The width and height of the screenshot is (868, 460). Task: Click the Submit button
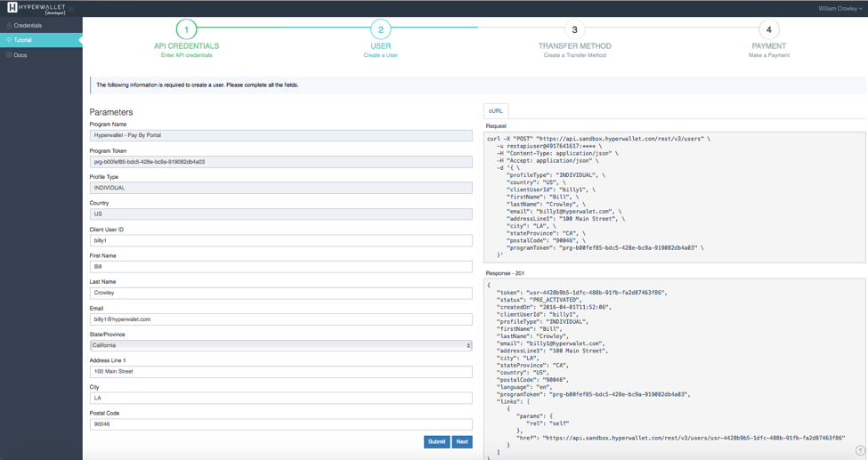[437, 441]
